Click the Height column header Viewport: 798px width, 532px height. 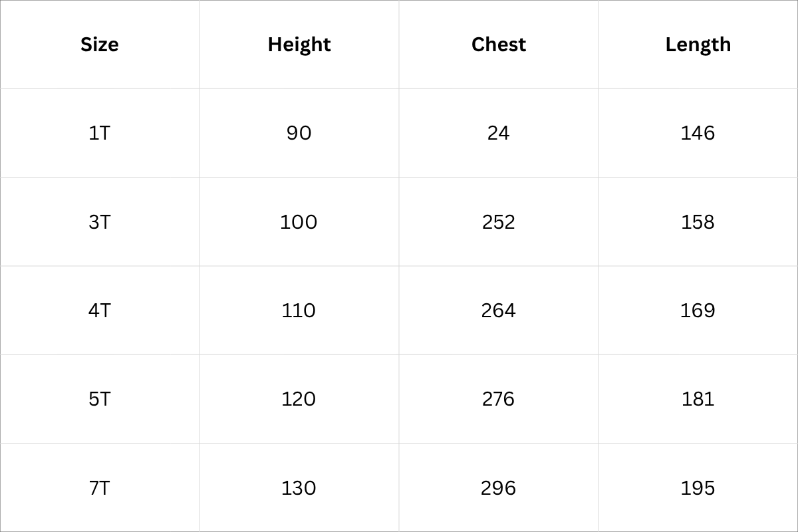[299, 45]
